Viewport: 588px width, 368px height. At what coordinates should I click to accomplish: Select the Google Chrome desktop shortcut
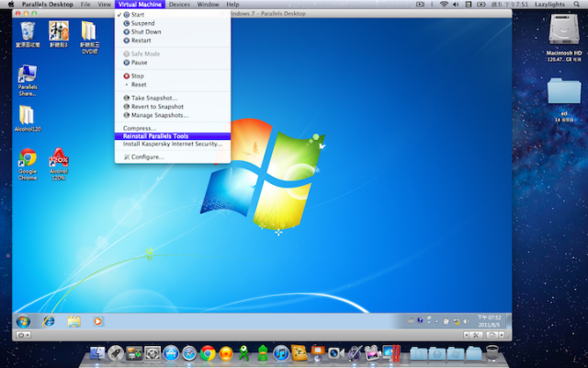(28, 164)
